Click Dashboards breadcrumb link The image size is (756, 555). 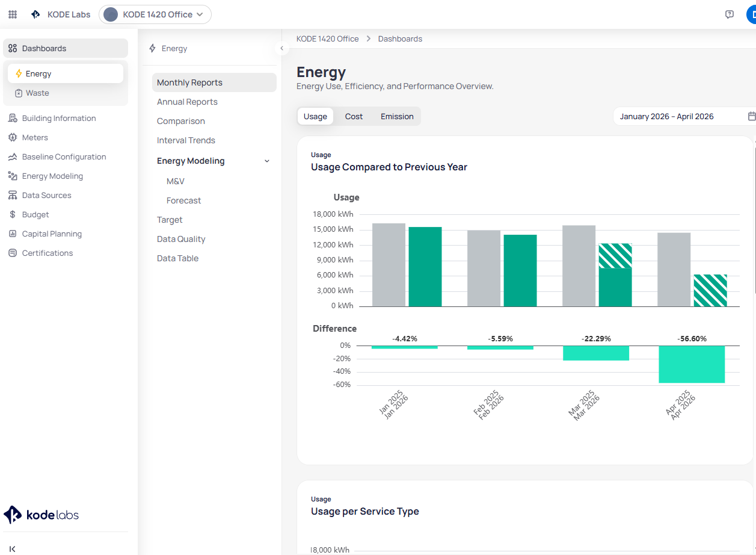point(400,39)
